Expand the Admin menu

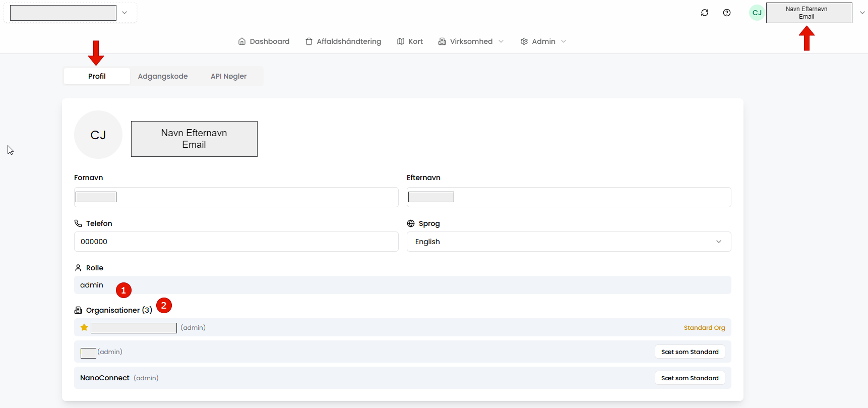click(543, 41)
